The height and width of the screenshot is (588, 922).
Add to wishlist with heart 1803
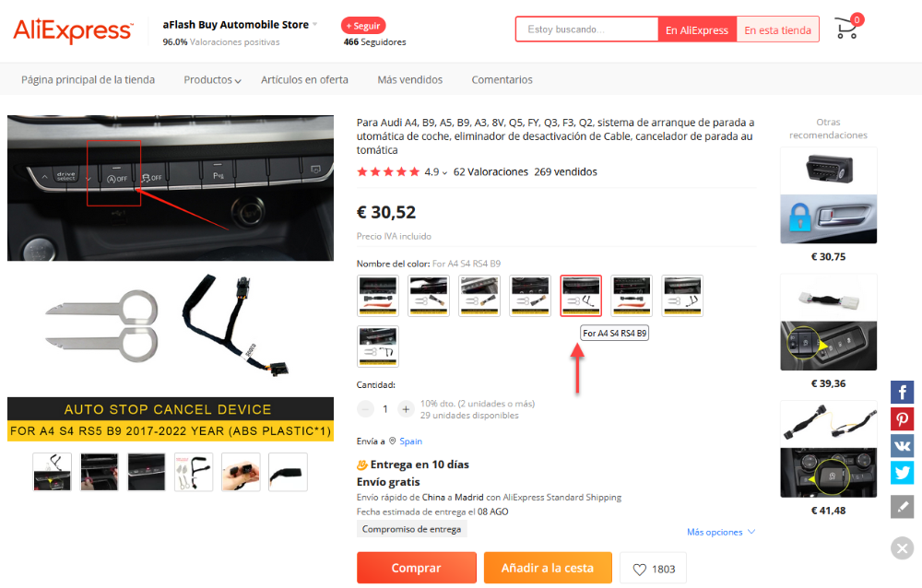coord(654,569)
